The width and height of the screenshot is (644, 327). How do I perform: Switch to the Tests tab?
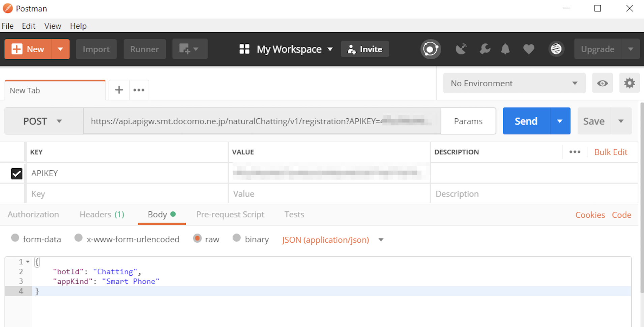click(x=294, y=214)
